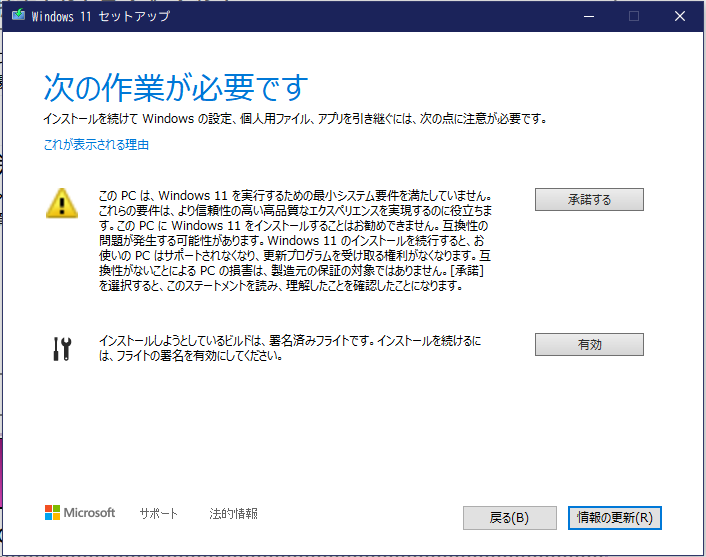Click the system requirements warning paragraph
706x557 pixels.
coord(295,240)
